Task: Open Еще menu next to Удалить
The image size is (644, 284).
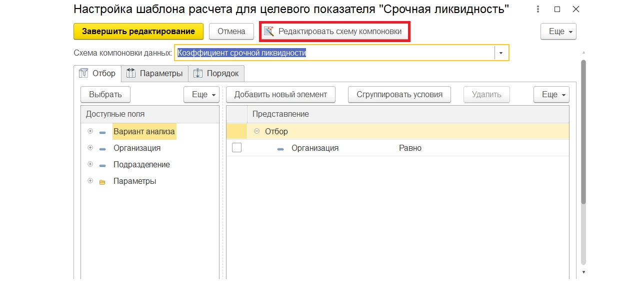Action: (551, 94)
